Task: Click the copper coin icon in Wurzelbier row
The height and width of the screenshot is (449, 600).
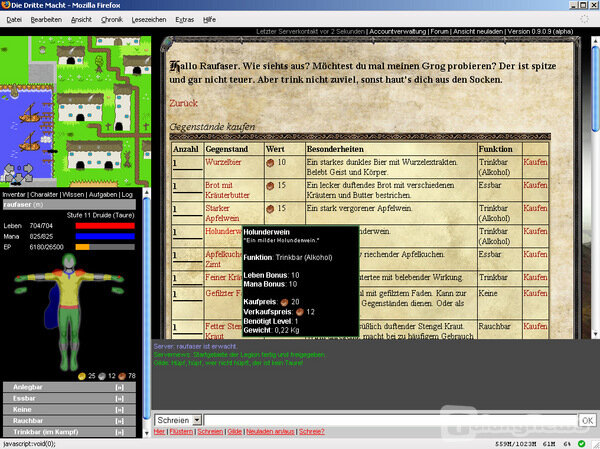Action: 270,163
